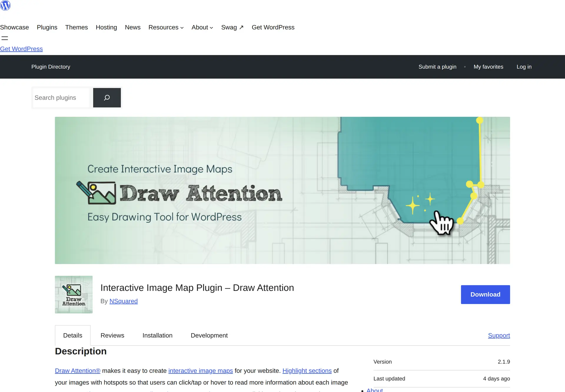Go to Themes in navigation
Screen dimensions: 565x392
point(77,27)
